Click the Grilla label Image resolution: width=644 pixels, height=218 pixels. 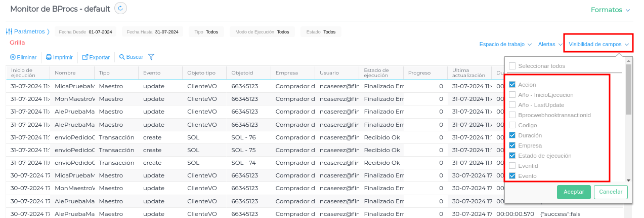coord(17,43)
